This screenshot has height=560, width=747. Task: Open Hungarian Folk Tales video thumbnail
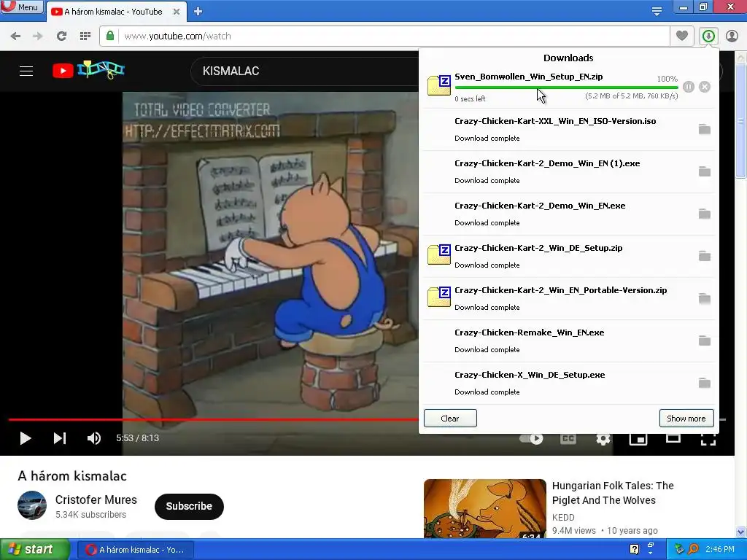click(x=485, y=508)
